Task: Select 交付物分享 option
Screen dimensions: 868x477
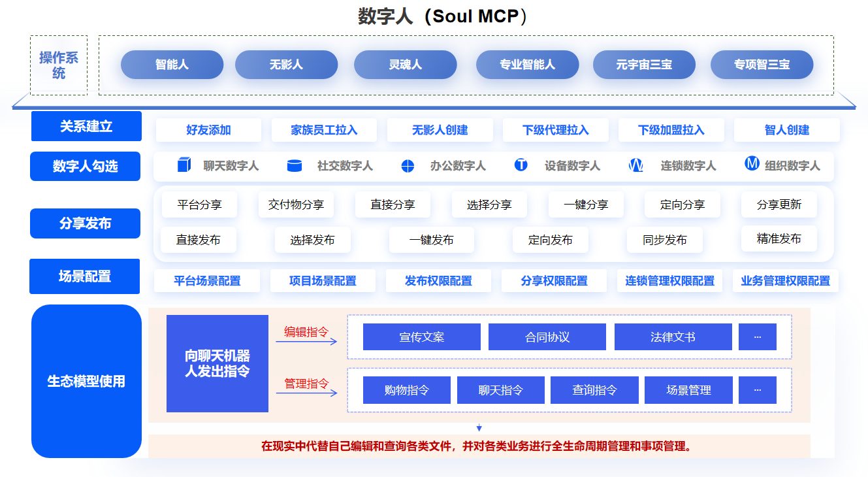Action: coord(296,205)
